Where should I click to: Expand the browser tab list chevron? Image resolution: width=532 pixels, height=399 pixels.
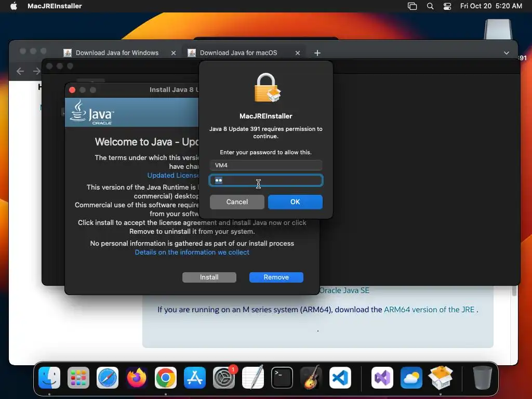pos(506,53)
